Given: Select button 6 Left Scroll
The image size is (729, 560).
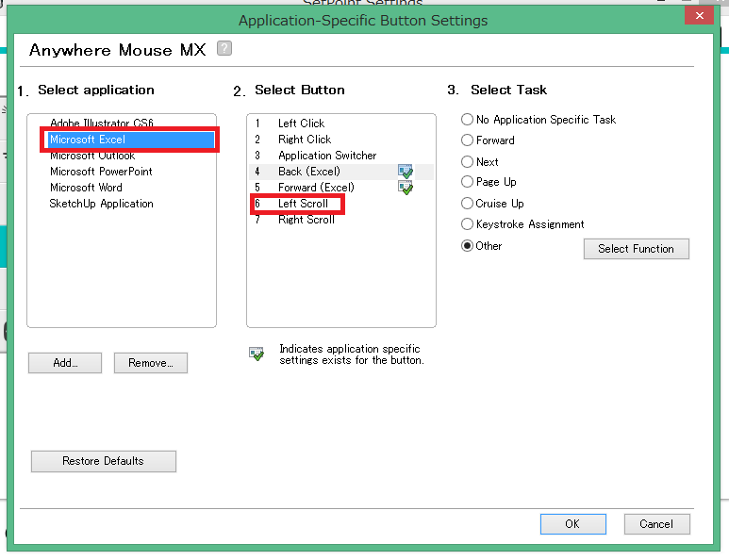Looking at the screenshot, I should [x=341, y=204].
